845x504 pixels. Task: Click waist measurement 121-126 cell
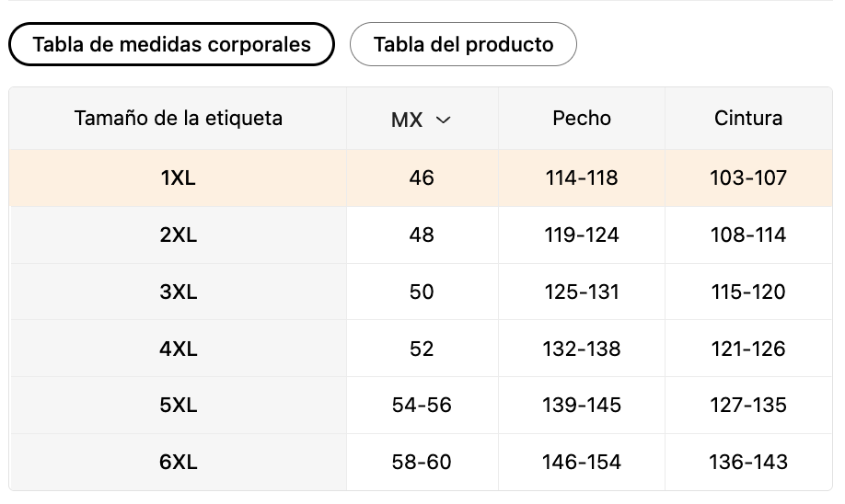748,349
